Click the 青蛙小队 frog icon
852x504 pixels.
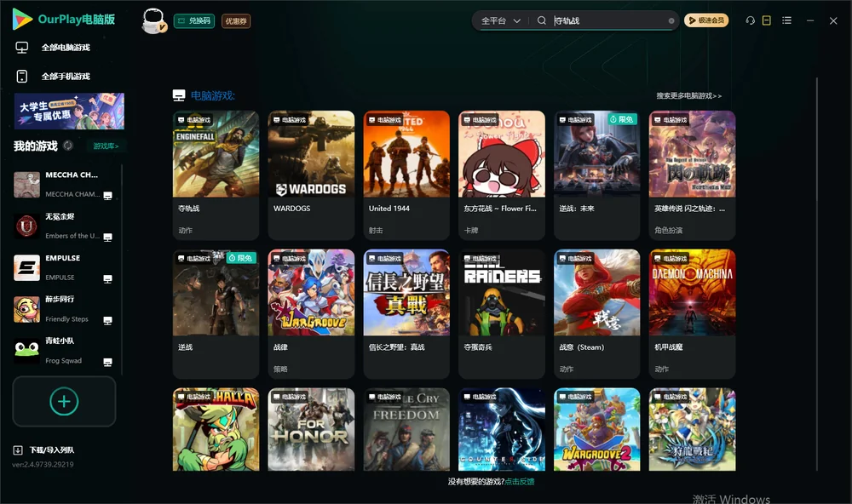26,351
